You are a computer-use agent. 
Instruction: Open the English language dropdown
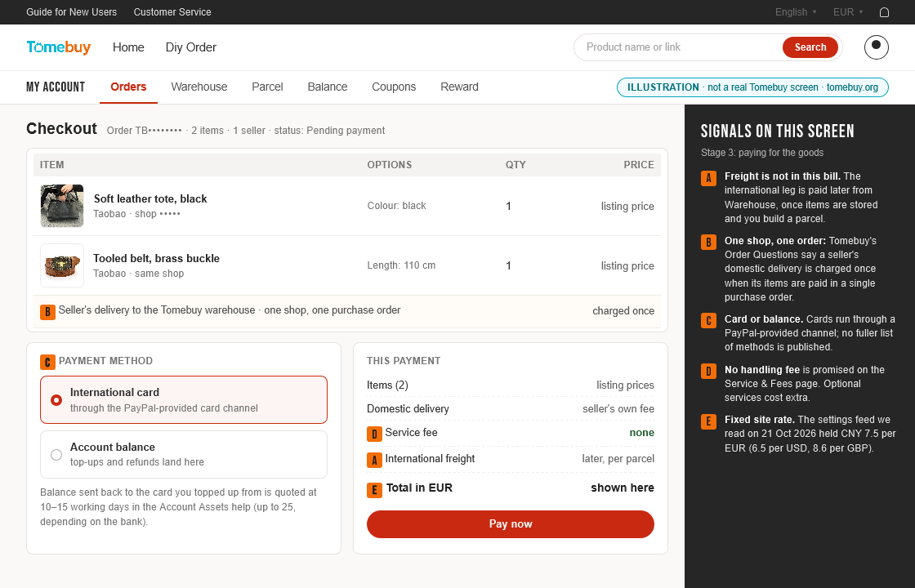pos(796,12)
